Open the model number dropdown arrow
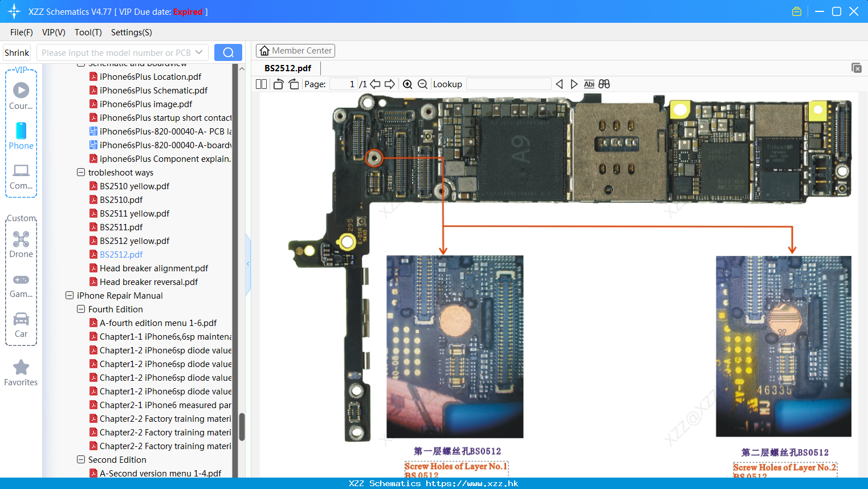Image resolution: width=868 pixels, height=489 pixels. tap(199, 52)
